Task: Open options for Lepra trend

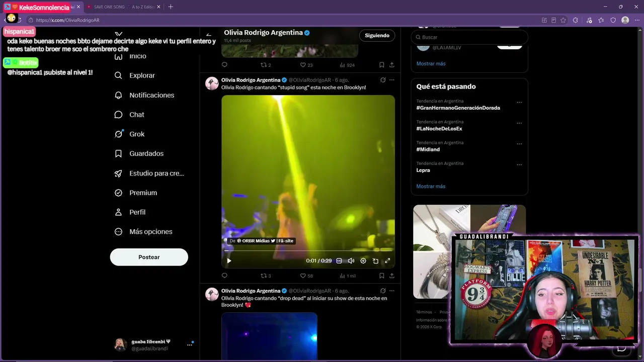Action: [519, 164]
